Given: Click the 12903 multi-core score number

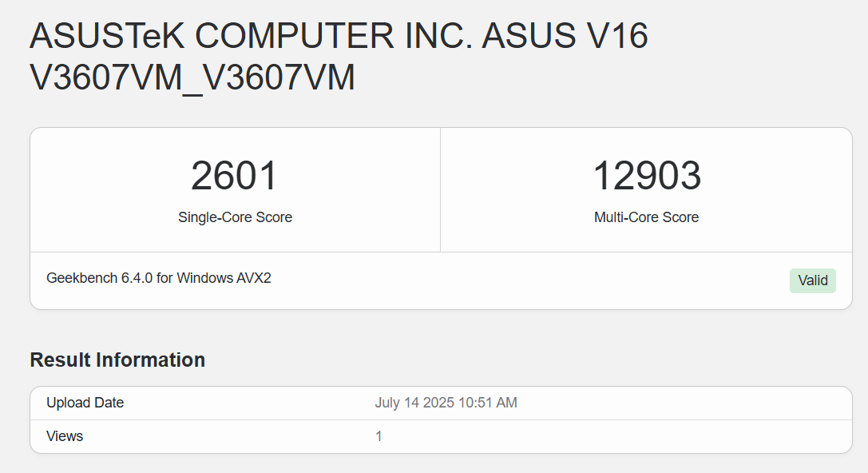Looking at the screenshot, I should [x=646, y=177].
